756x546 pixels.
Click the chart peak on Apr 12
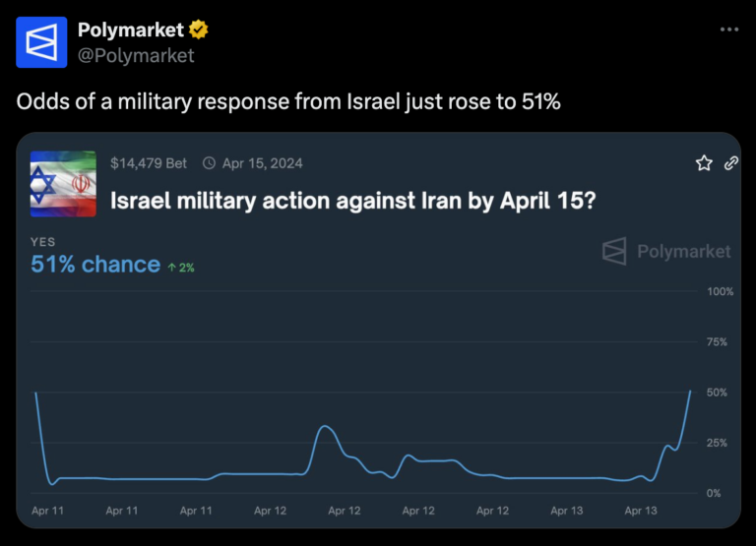click(x=326, y=426)
